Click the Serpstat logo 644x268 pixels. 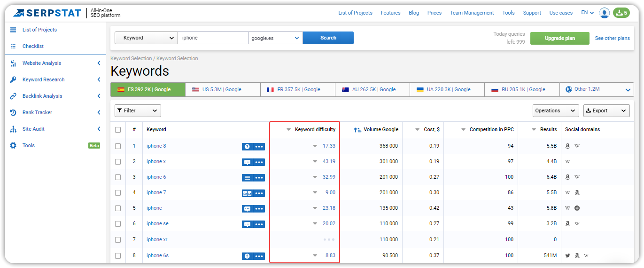pyautogui.click(x=47, y=13)
